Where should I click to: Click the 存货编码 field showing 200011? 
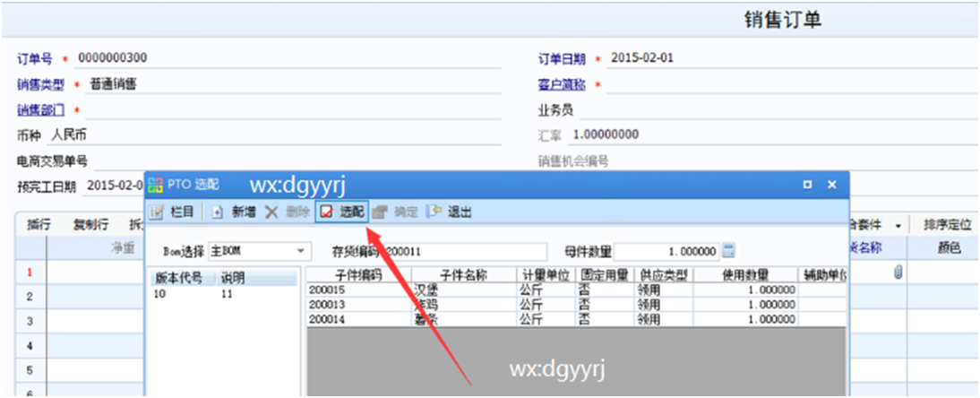tap(465, 252)
